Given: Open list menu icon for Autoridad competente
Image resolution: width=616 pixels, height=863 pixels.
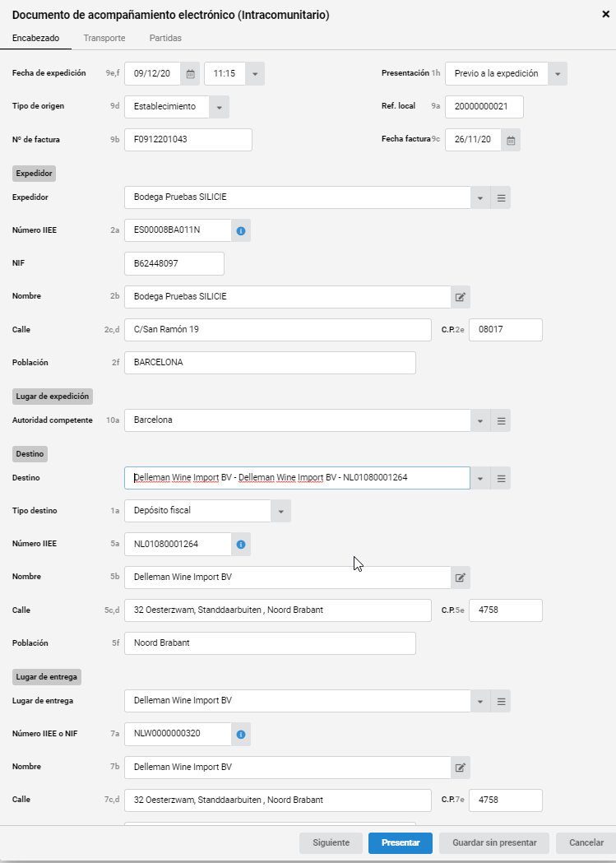Looking at the screenshot, I should (x=501, y=420).
